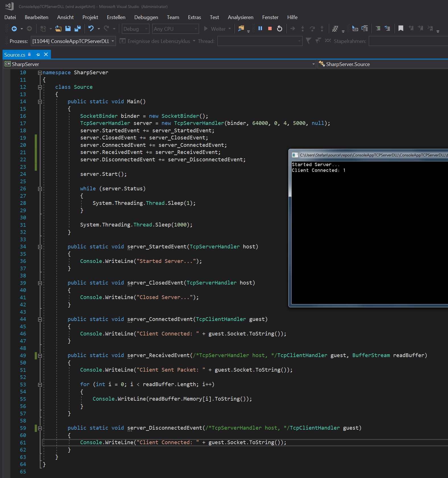The height and width of the screenshot is (478, 448).
Task: Click the console window title bar path
Action: click(374, 155)
